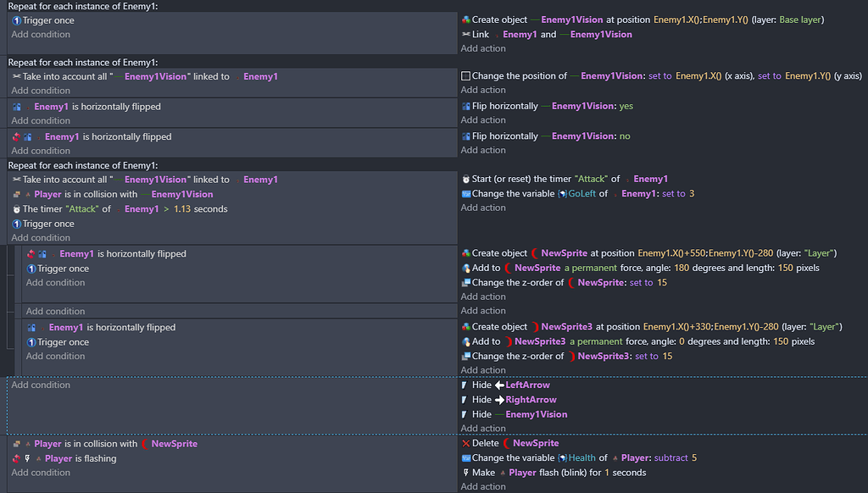Select 'no' in Flip horizontally Enemy1Vision action

625,136
